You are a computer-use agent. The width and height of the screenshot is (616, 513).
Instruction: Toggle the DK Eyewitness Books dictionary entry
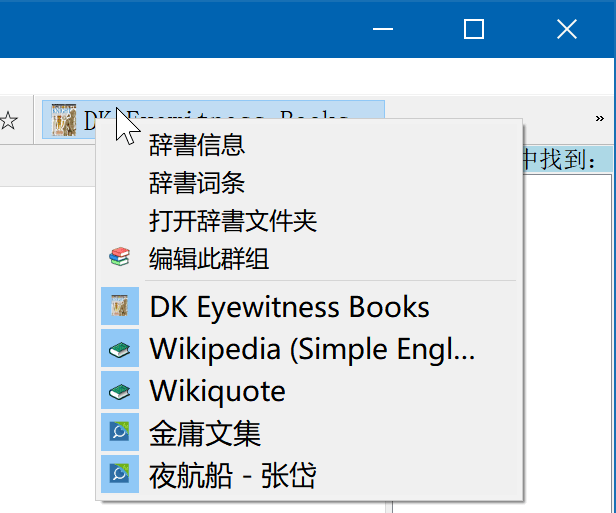tap(289, 306)
